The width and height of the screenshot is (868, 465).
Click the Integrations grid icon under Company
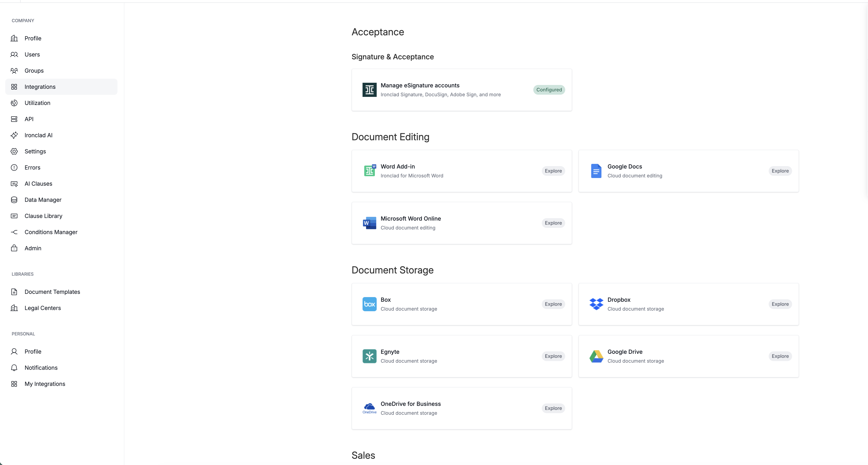pos(14,87)
